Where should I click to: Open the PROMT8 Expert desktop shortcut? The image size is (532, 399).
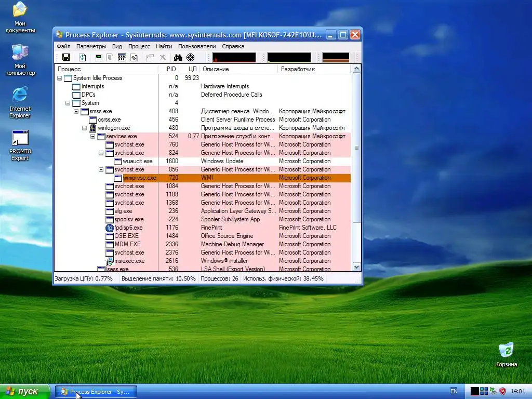pos(20,145)
